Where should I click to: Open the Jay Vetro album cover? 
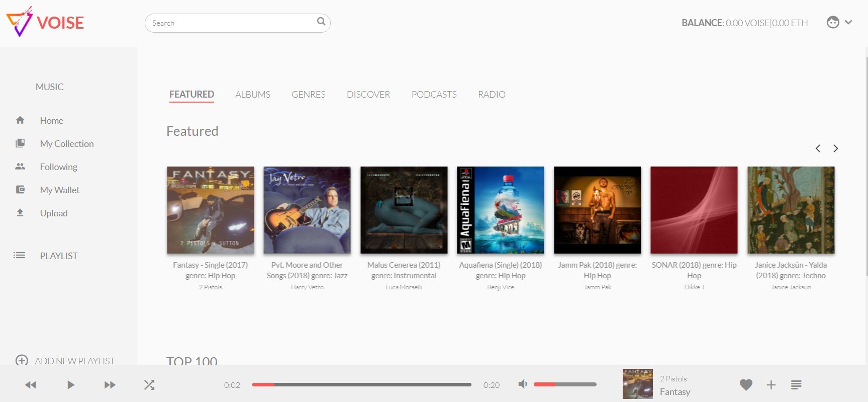(307, 210)
